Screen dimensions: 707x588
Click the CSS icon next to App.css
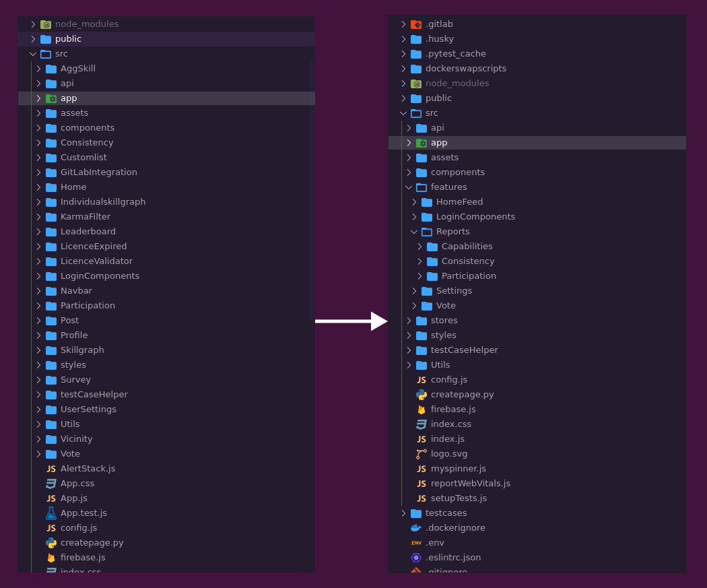(x=51, y=483)
